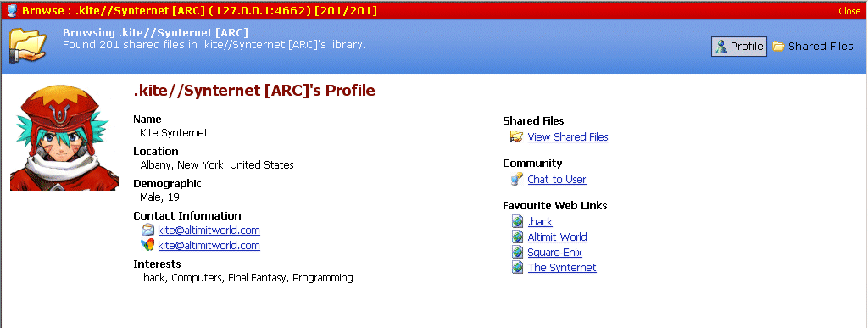The height and width of the screenshot is (328, 868).
Task: Click first kite@altimitworld.com email link
Action: pos(209,230)
